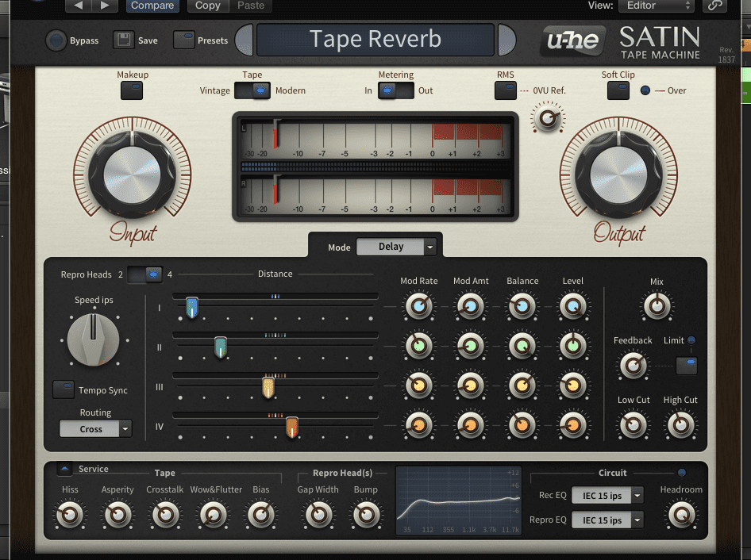Click the Mix knob
This screenshot has width=751, height=560.
pyautogui.click(x=657, y=306)
